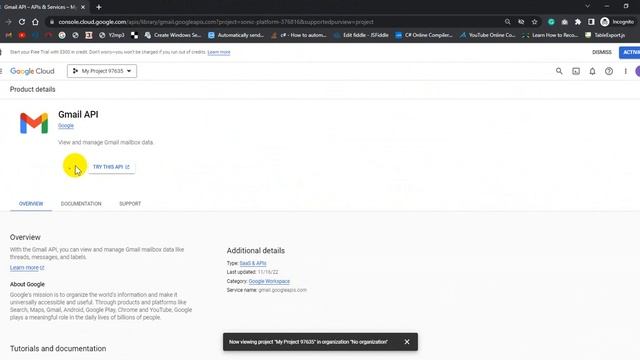Open the help question mark menu

(x=609, y=71)
